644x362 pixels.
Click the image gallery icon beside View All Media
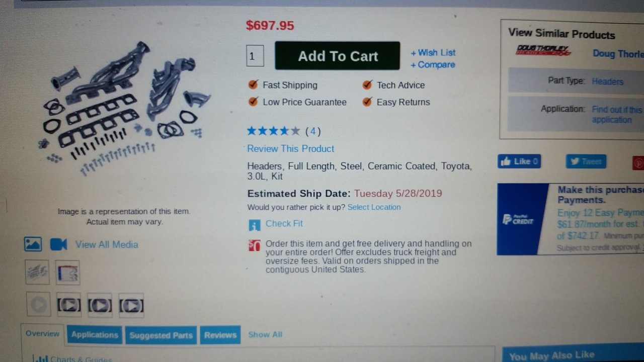point(33,244)
